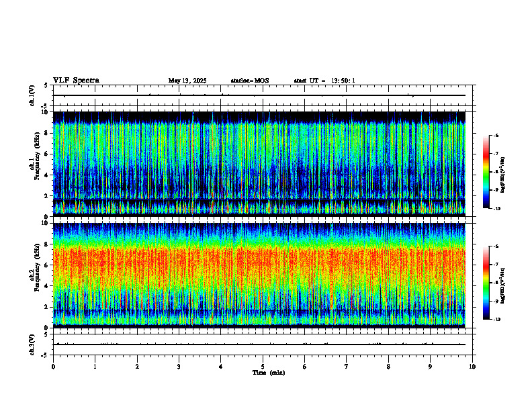Click the "5" voltage tick of ch.1(V) panel

click(x=46, y=85)
